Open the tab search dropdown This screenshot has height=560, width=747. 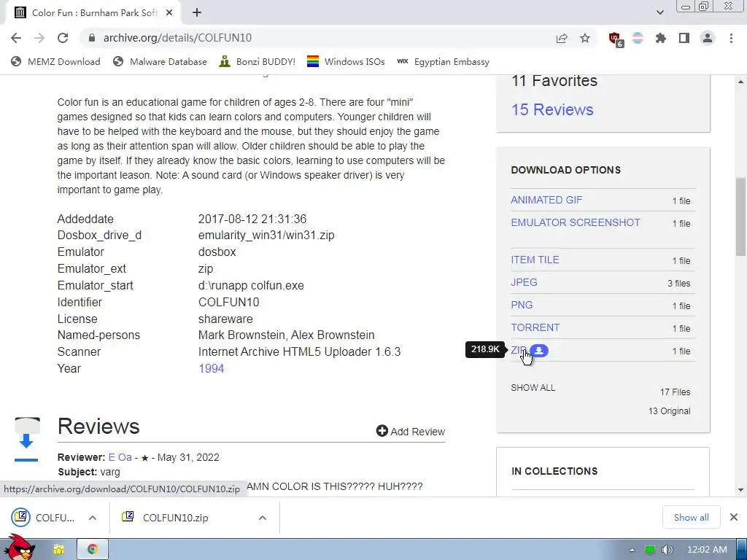[x=659, y=12]
